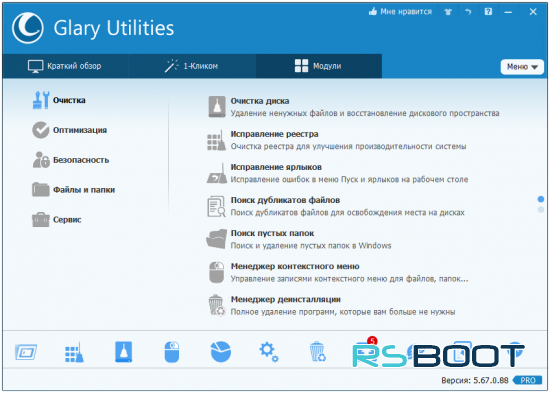
Task: Expand the 'Меню' dropdown
Action: 522,67
